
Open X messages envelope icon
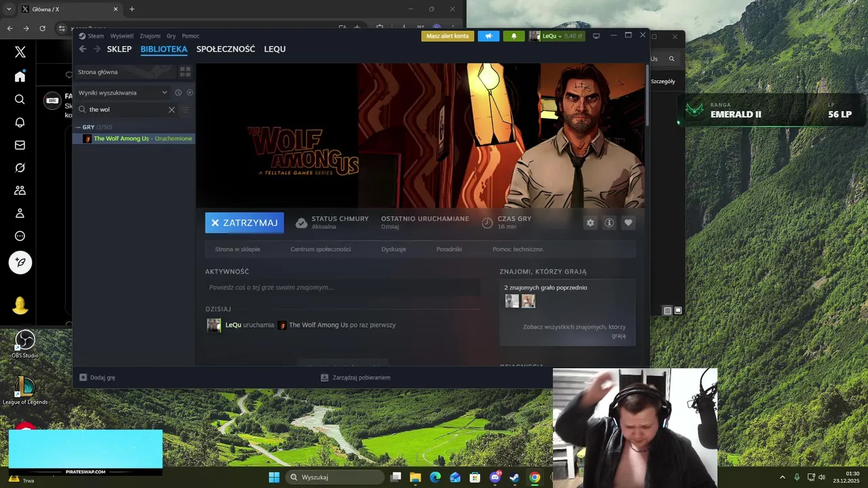point(20,145)
